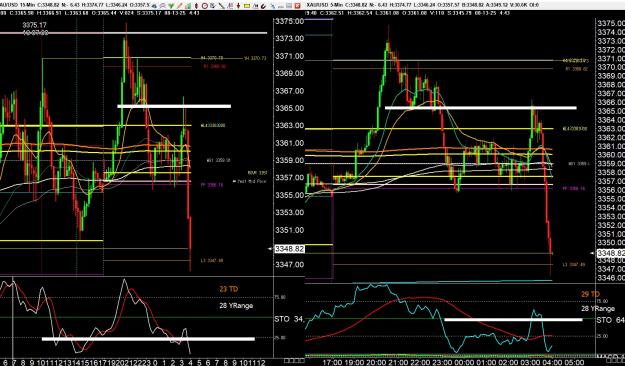Click the orange '23 TD' label
Viewport: 625px width, 366px height.
coord(229,289)
